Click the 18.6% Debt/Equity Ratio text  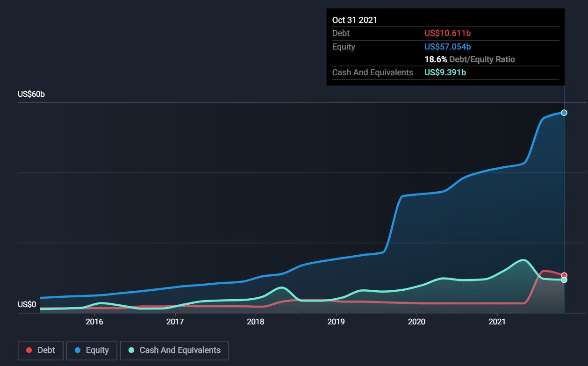pyautogui.click(x=470, y=59)
